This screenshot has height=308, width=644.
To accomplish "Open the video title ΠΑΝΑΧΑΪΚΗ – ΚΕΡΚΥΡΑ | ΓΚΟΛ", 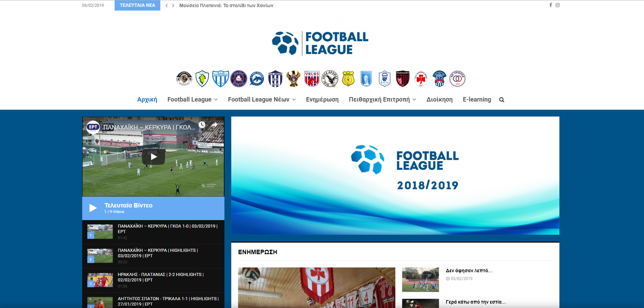I will click(149, 127).
